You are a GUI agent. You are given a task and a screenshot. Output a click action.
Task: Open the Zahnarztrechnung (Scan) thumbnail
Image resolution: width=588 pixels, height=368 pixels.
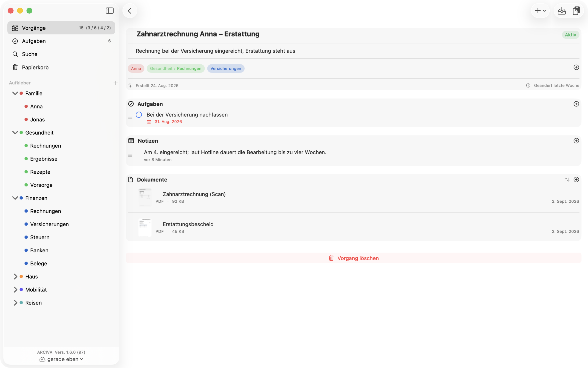tap(145, 197)
